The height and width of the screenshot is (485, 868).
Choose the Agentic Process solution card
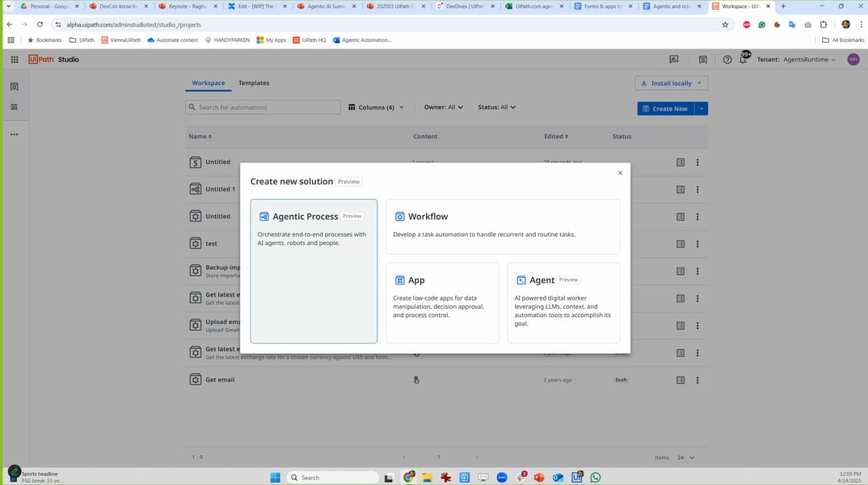tap(314, 272)
